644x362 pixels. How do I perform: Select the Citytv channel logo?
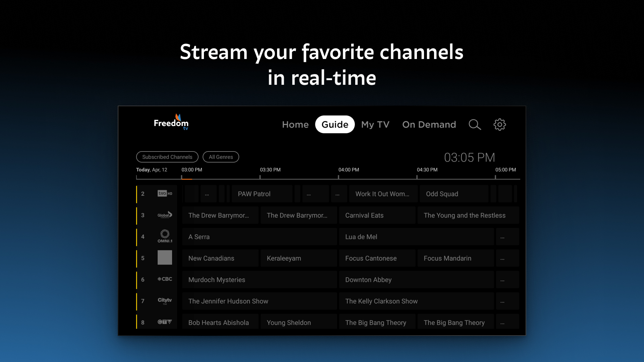pyautogui.click(x=165, y=301)
